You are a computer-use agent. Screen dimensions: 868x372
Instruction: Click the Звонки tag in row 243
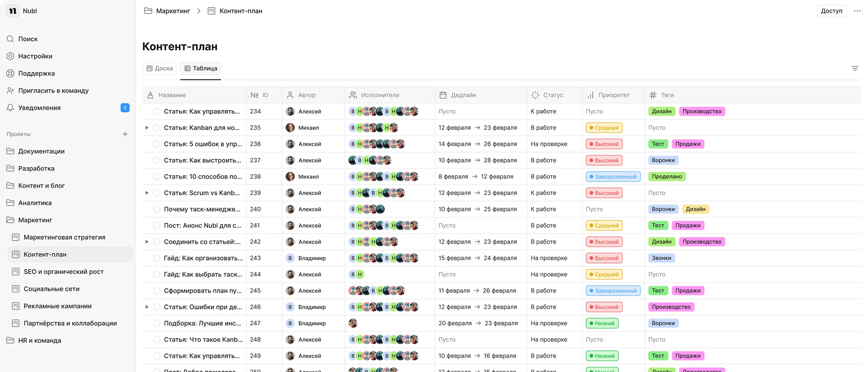(661, 258)
